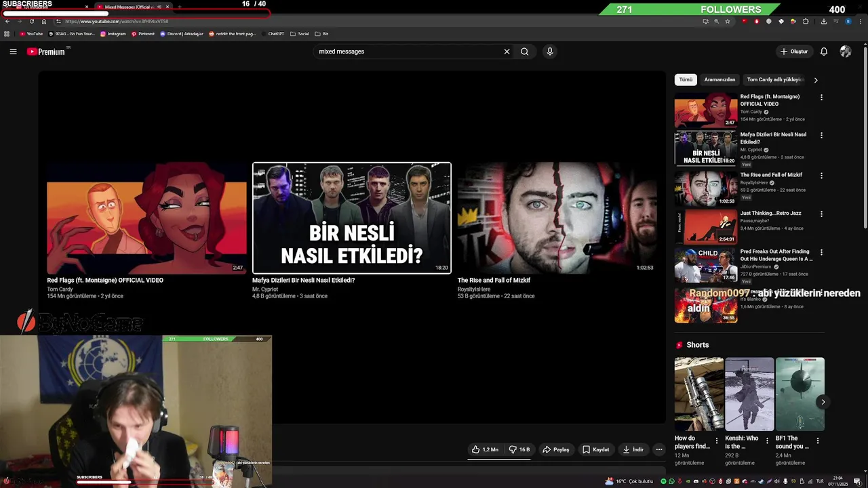Viewport: 868px width, 488px height.
Task: Click the Kaydet save button
Action: pyautogui.click(x=596, y=449)
